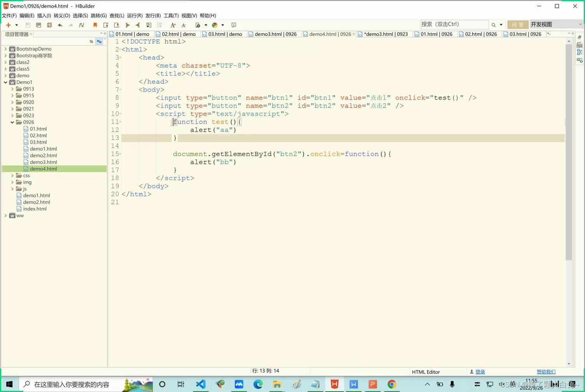Viewport: 585px width, 392px height.
Task: Open Visual Studio Code from the taskbar
Action: click(x=201, y=384)
